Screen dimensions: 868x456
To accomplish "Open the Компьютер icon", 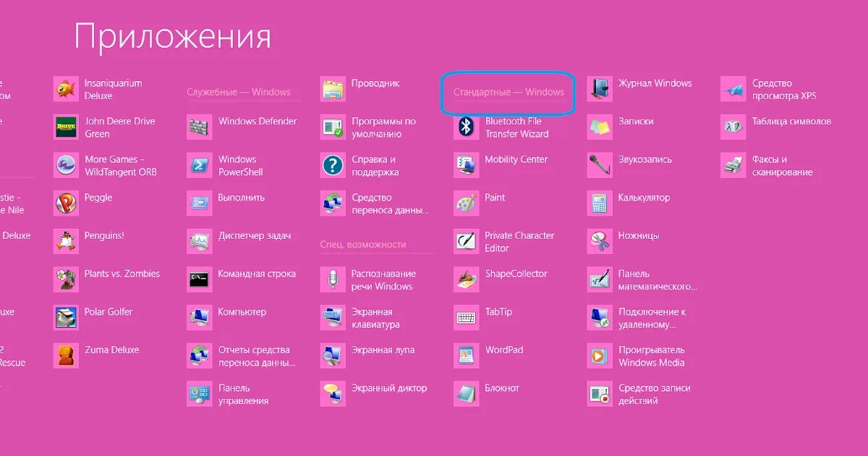I will [x=200, y=318].
